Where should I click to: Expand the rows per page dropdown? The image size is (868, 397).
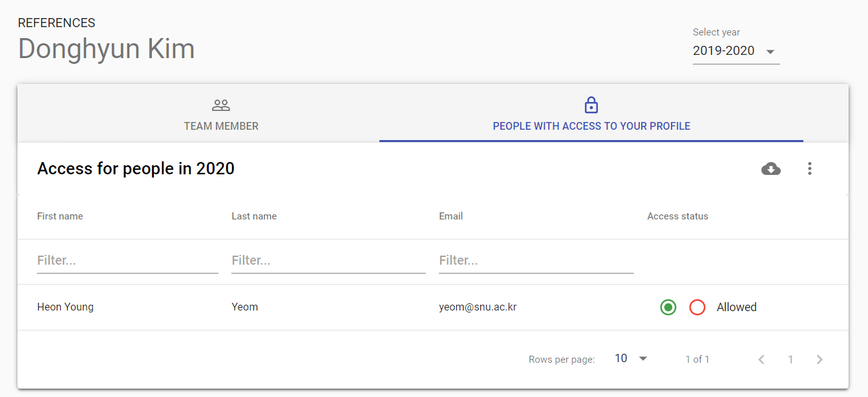(x=631, y=359)
